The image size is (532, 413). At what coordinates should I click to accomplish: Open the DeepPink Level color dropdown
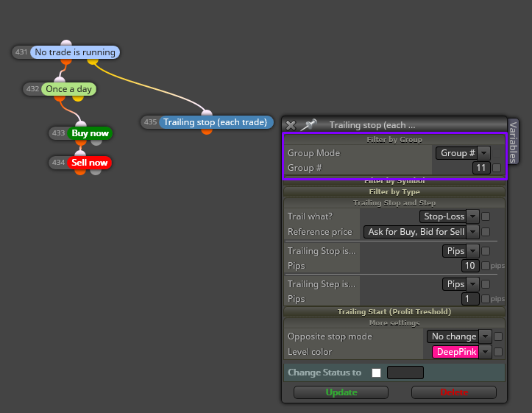462,352
